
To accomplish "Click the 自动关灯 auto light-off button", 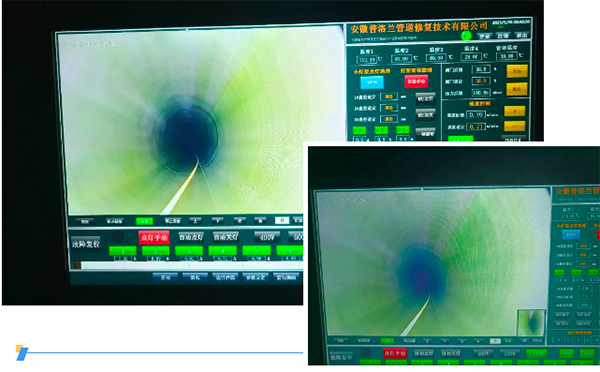I will [225, 237].
